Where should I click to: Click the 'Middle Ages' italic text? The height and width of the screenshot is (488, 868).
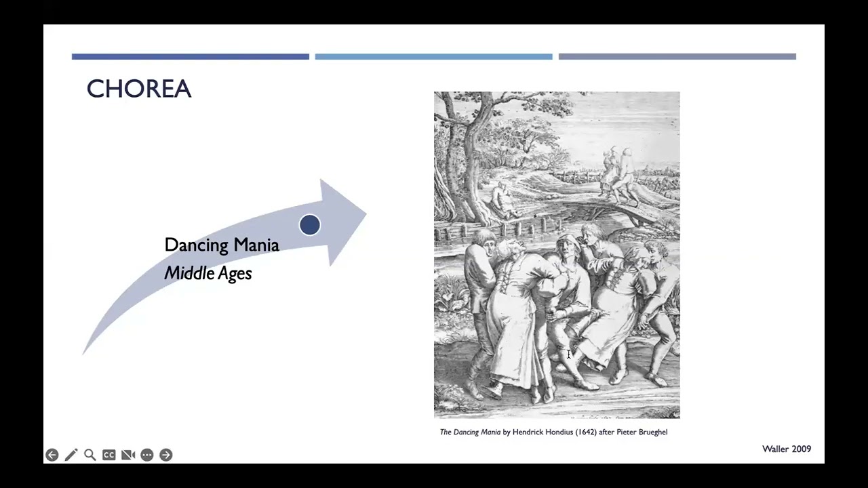208,273
